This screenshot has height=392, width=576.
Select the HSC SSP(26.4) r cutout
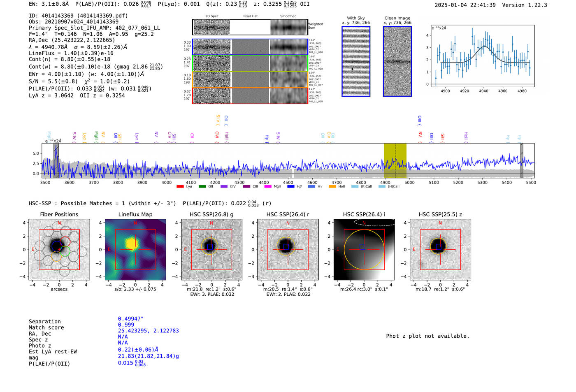point(288,250)
